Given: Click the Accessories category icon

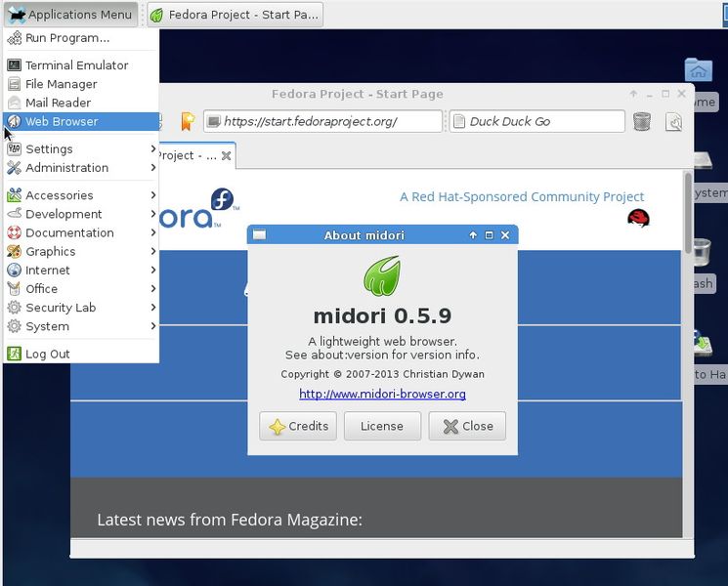Looking at the screenshot, I should click(15, 195).
